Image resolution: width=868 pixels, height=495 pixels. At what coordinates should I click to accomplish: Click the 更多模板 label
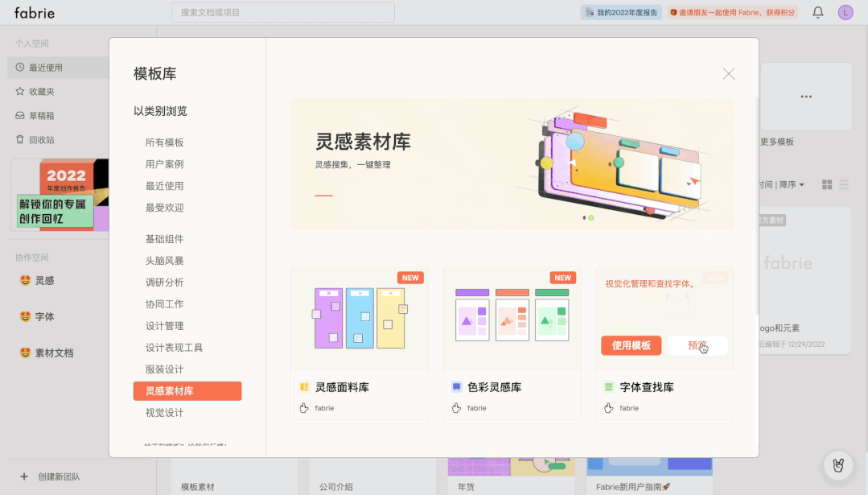click(x=777, y=142)
